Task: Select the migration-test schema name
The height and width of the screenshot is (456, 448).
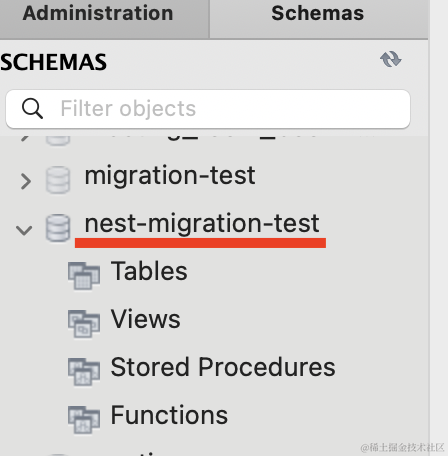Action: 170,175
